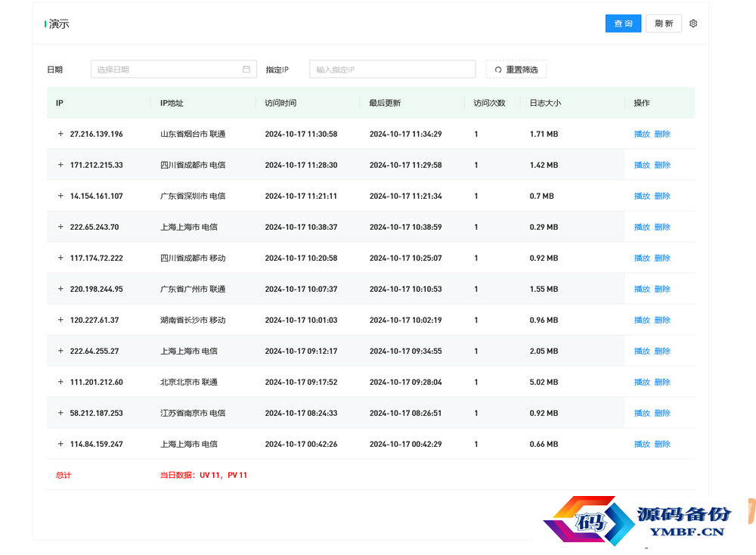
Task: Click the 日志大小 column header
Action: (545, 103)
